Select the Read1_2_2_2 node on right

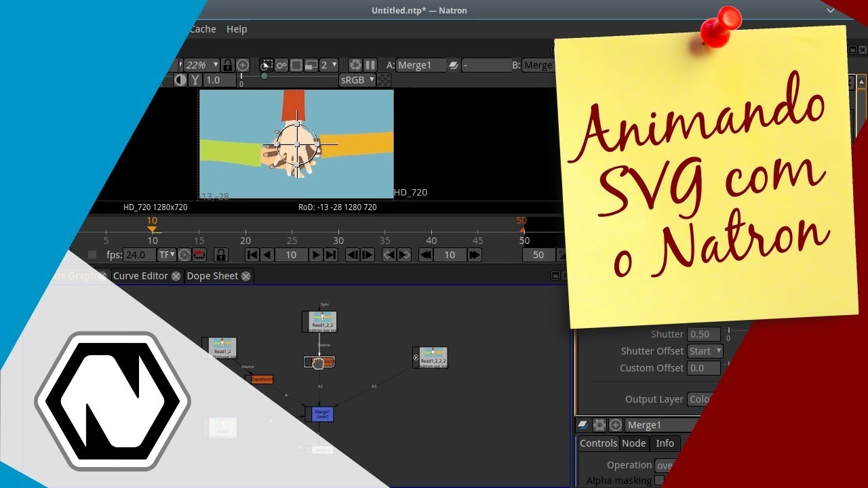431,358
